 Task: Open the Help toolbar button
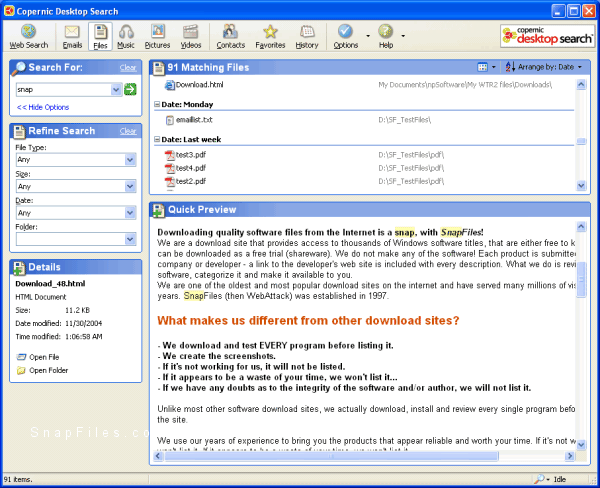pyautogui.click(x=386, y=37)
